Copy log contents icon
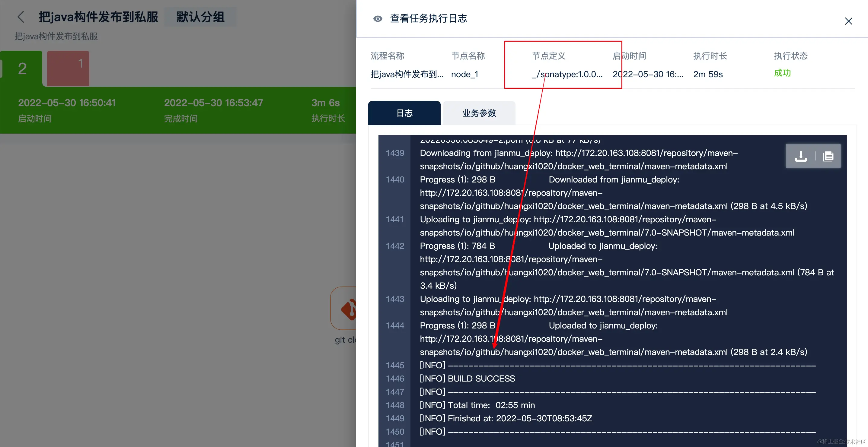 (828, 156)
